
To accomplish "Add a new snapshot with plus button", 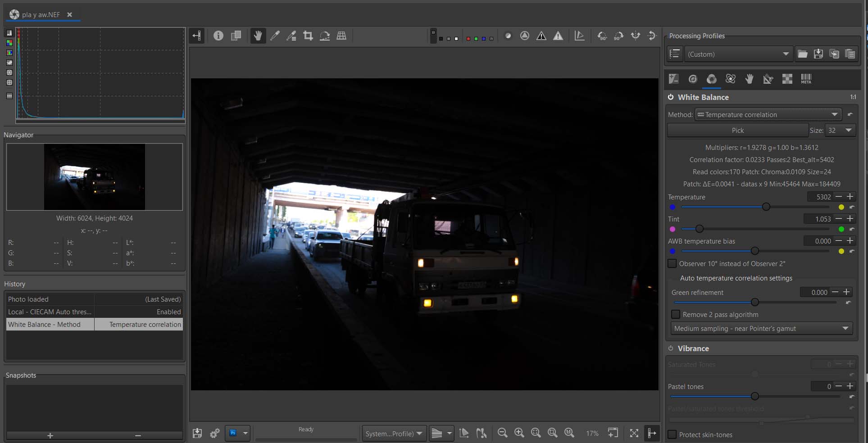I will [50, 435].
